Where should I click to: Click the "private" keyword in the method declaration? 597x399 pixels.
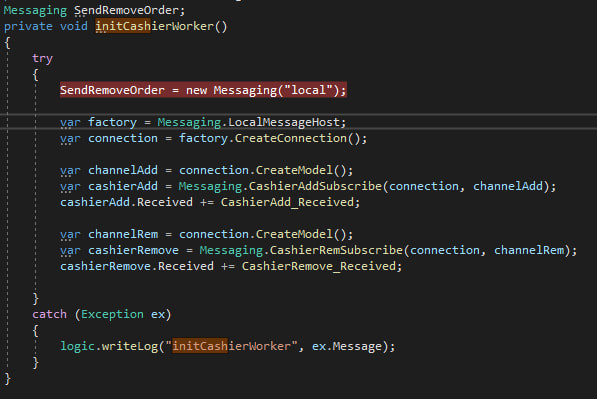coord(28,26)
